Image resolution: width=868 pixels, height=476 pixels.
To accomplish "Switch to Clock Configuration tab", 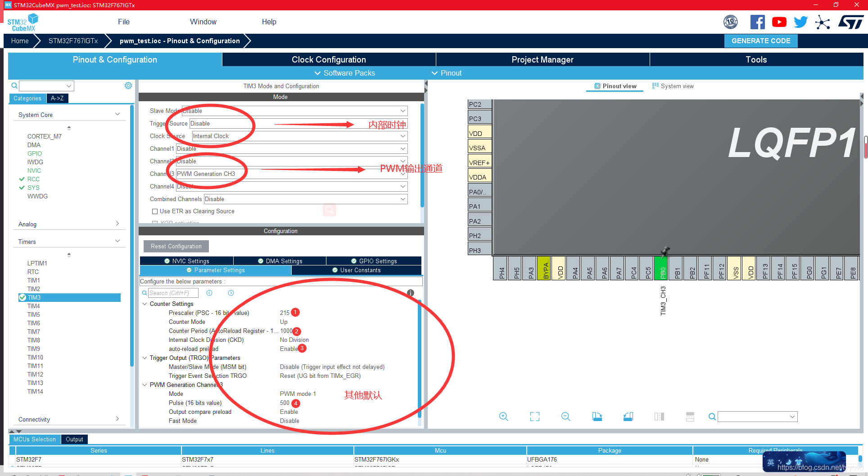I will [329, 59].
